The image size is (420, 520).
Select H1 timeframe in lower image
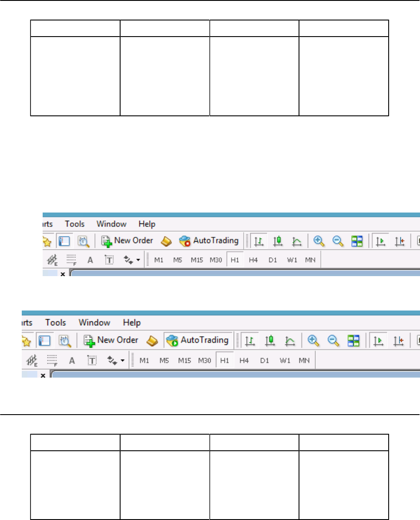pyautogui.click(x=225, y=361)
